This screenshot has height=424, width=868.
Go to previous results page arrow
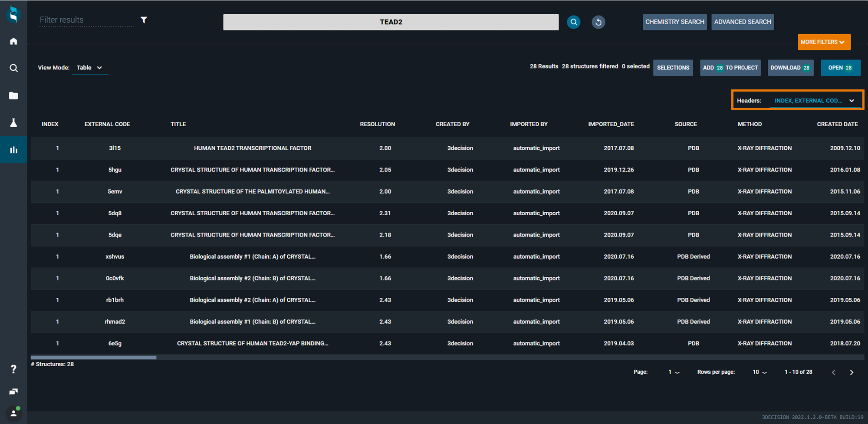(x=833, y=372)
